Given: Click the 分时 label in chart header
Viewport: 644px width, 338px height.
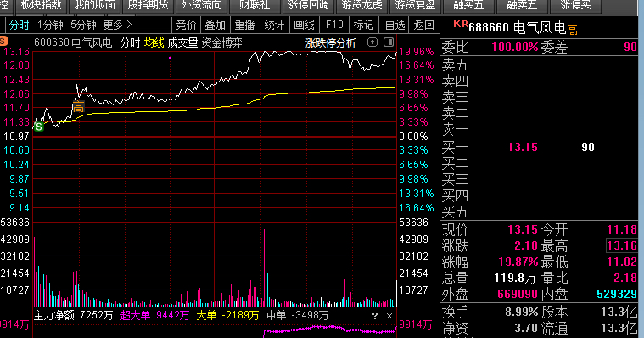Looking at the screenshot, I should (x=130, y=42).
